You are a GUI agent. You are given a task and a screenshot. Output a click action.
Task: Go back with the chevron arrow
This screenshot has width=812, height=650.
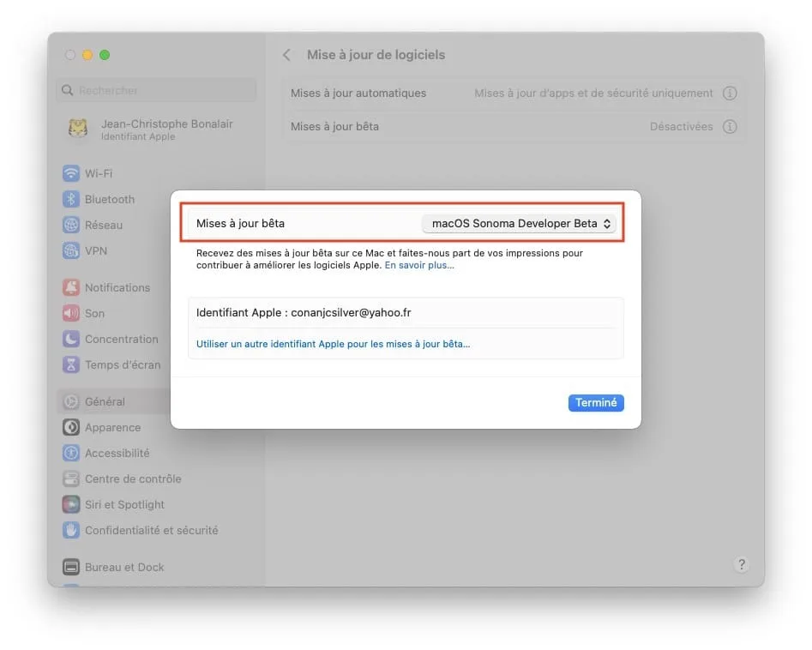tap(286, 54)
